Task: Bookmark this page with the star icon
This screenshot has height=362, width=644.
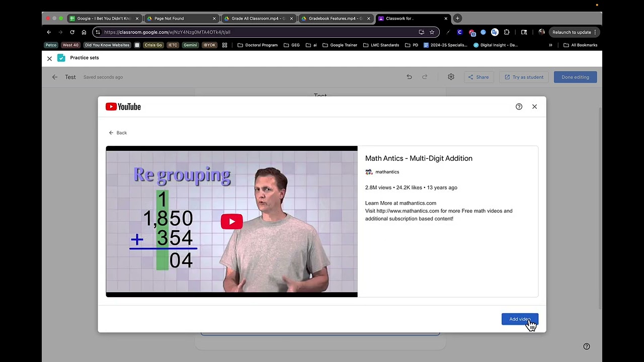Action: tap(432, 32)
